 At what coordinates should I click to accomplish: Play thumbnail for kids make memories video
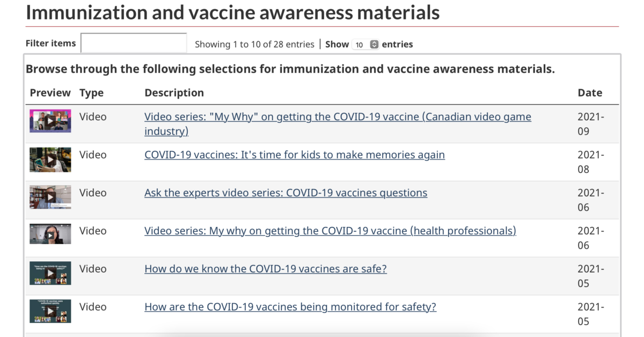50,159
